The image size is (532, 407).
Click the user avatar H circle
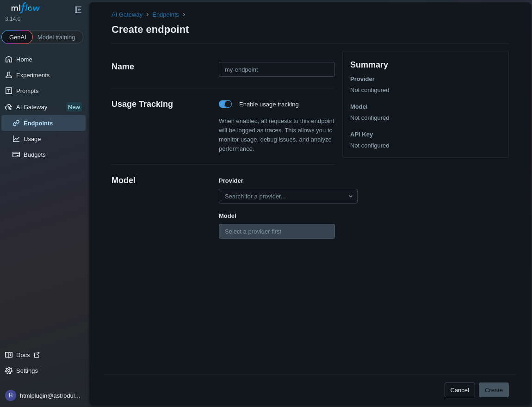point(11,395)
